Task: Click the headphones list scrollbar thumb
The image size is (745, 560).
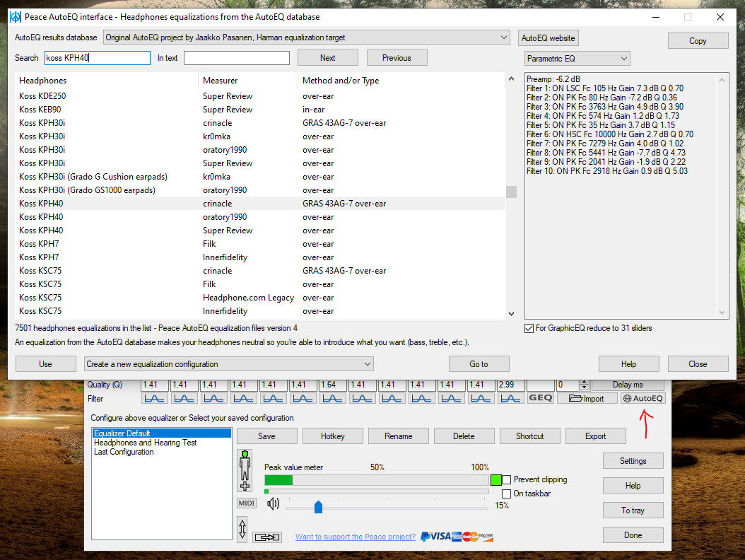Action: (x=511, y=192)
